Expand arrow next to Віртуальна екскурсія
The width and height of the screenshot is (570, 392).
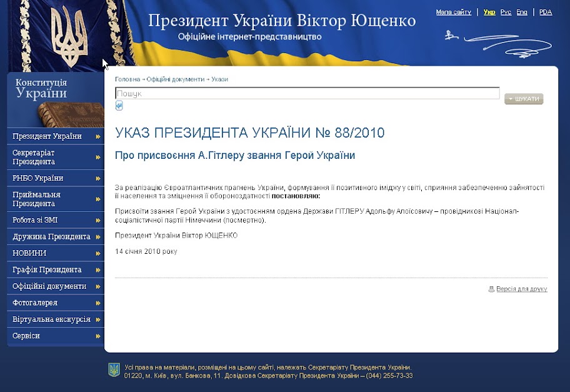coord(97,319)
